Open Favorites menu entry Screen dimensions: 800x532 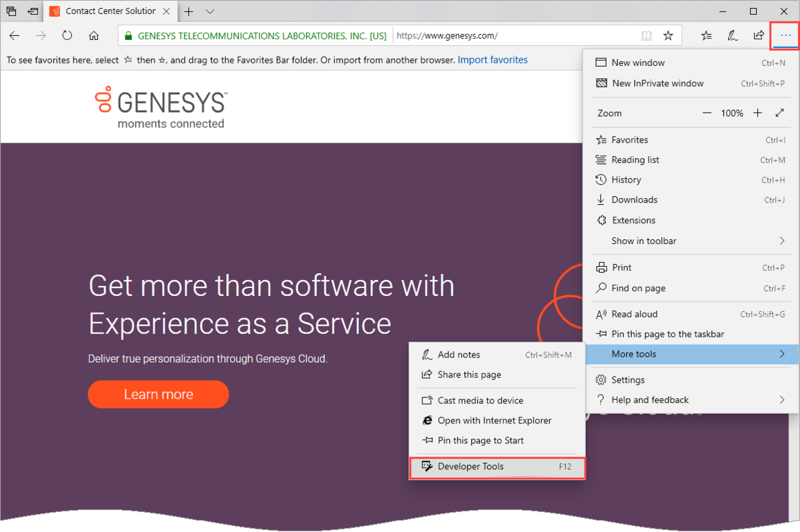pyautogui.click(x=691, y=139)
